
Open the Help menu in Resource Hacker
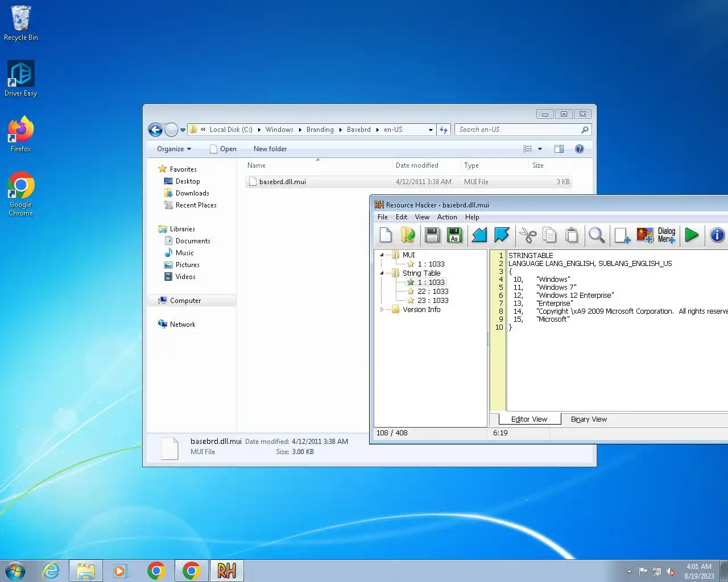tap(472, 217)
